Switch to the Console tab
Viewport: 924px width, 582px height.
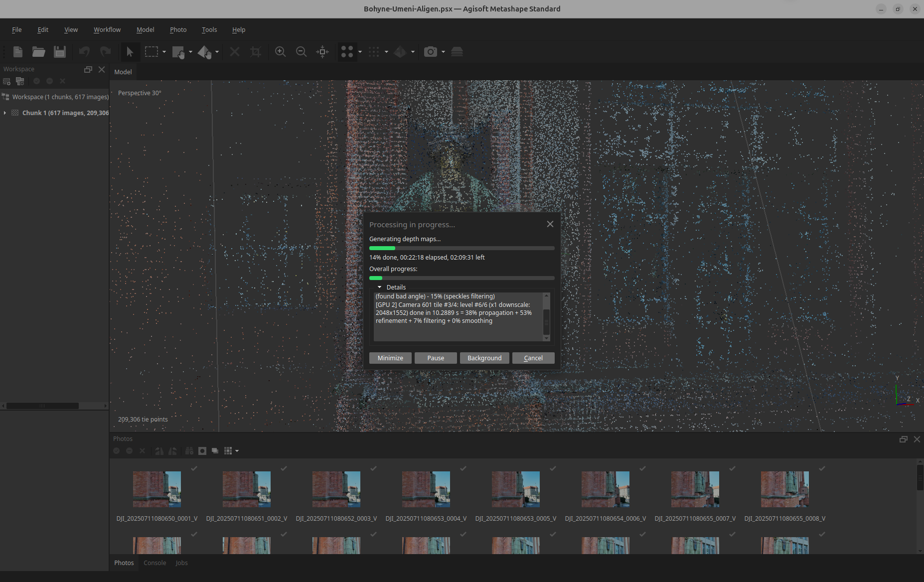pyautogui.click(x=154, y=563)
